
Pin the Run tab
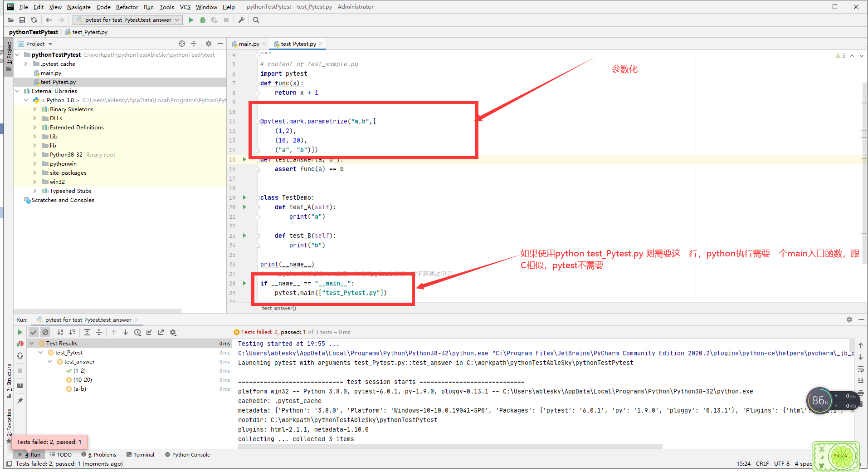(20, 401)
